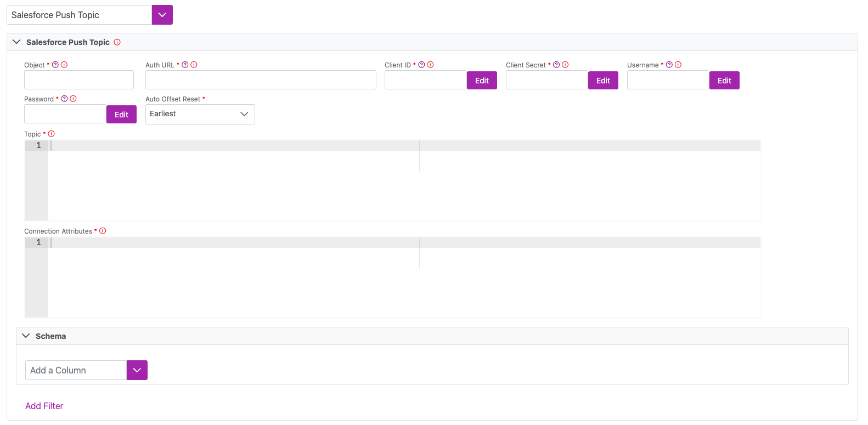This screenshot has height=425, width=868.
Task: Click the help question icon next to Client ID
Action: click(422, 65)
